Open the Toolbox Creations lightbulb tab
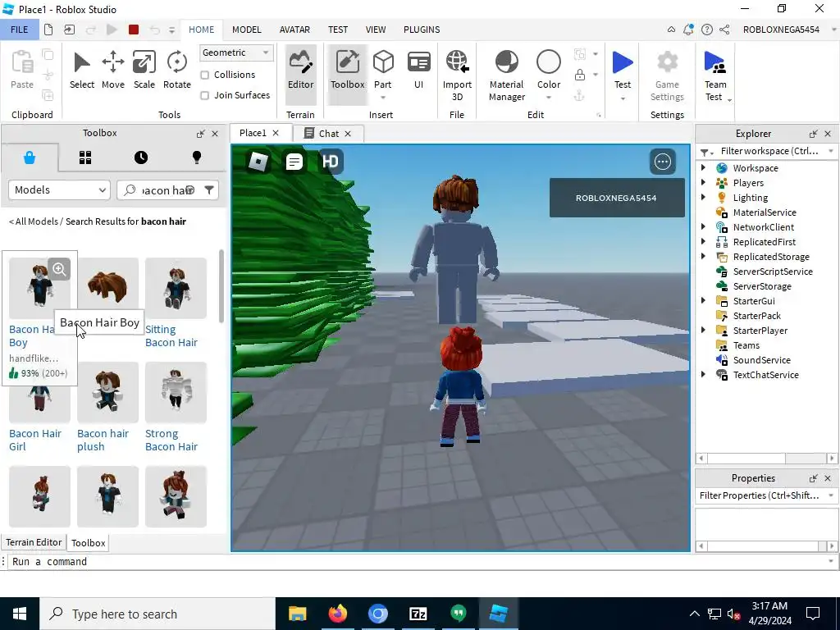 pyautogui.click(x=197, y=157)
